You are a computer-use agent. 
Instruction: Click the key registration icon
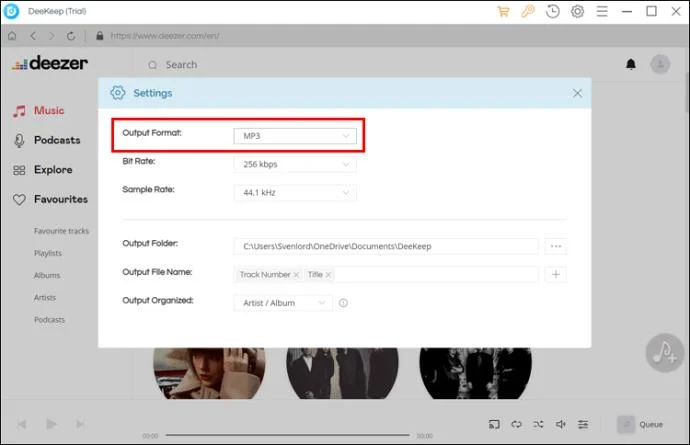(528, 11)
